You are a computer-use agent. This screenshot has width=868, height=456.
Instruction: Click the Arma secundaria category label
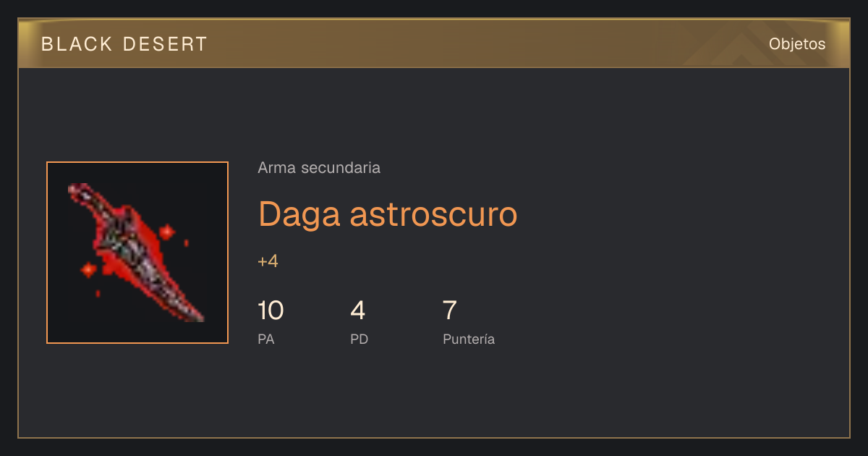(319, 168)
